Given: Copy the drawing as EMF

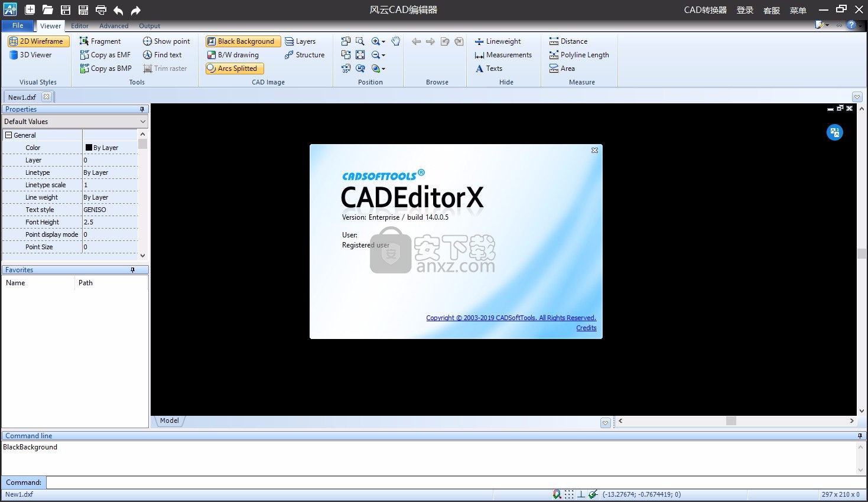Looking at the screenshot, I should [x=105, y=55].
